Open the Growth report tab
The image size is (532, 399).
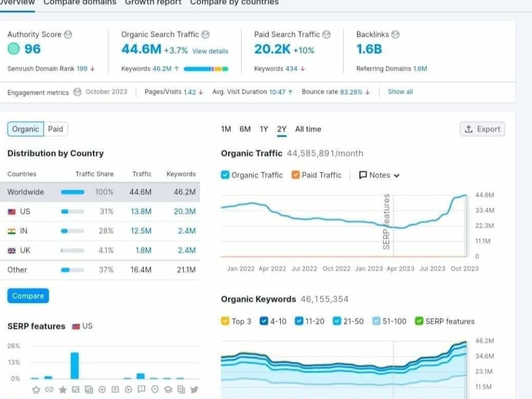pyautogui.click(x=153, y=3)
